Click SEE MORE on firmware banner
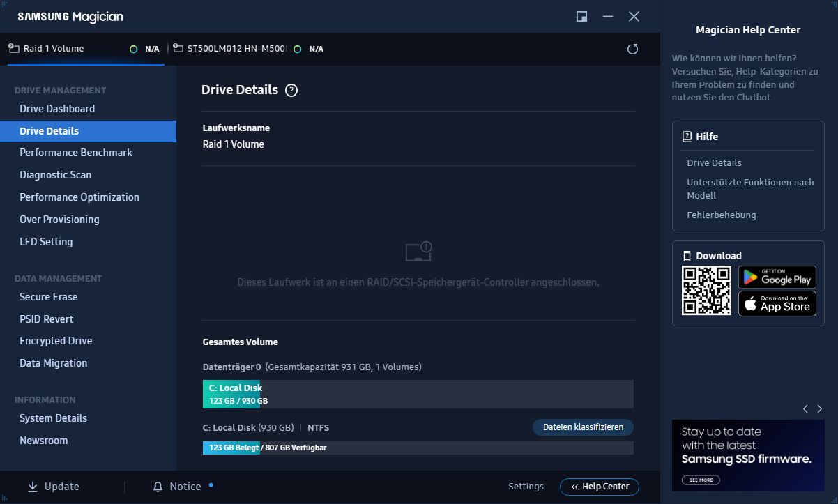The height and width of the screenshot is (504, 838). pyautogui.click(x=701, y=480)
